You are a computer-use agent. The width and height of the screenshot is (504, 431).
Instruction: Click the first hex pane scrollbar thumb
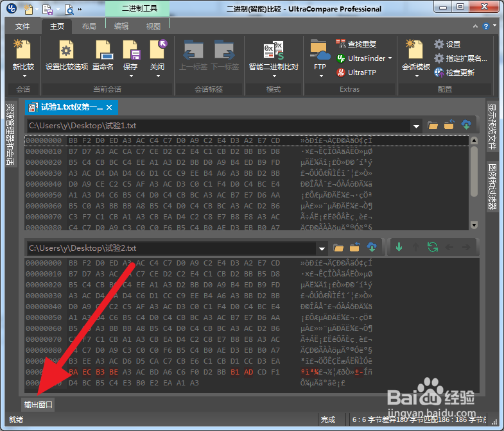coord(474,171)
